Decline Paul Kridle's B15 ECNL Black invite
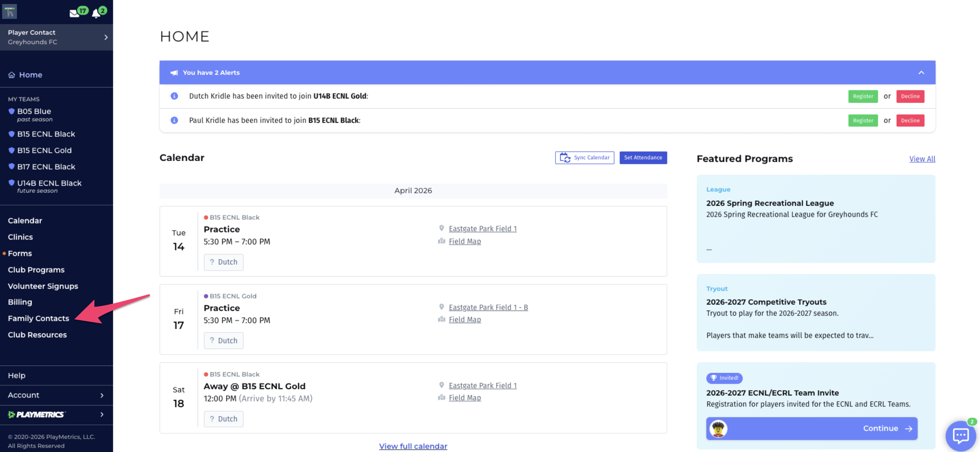The width and height of the screenshot is (980, 452). click(910, 120)
